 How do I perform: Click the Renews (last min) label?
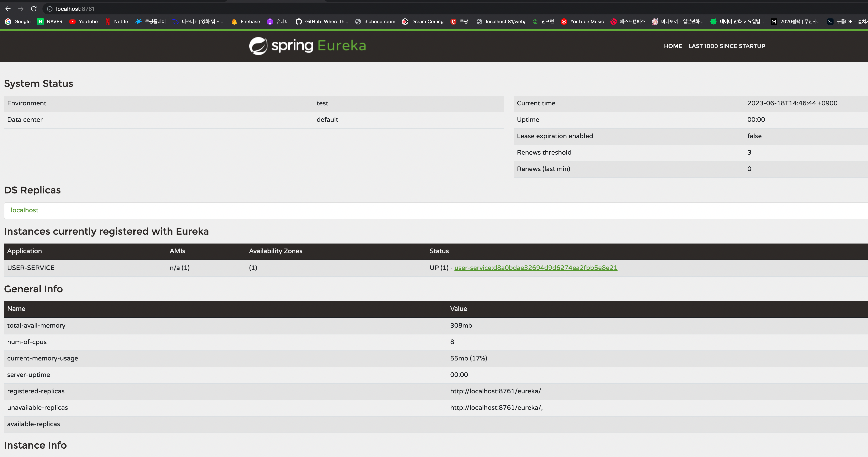[544, 169]
